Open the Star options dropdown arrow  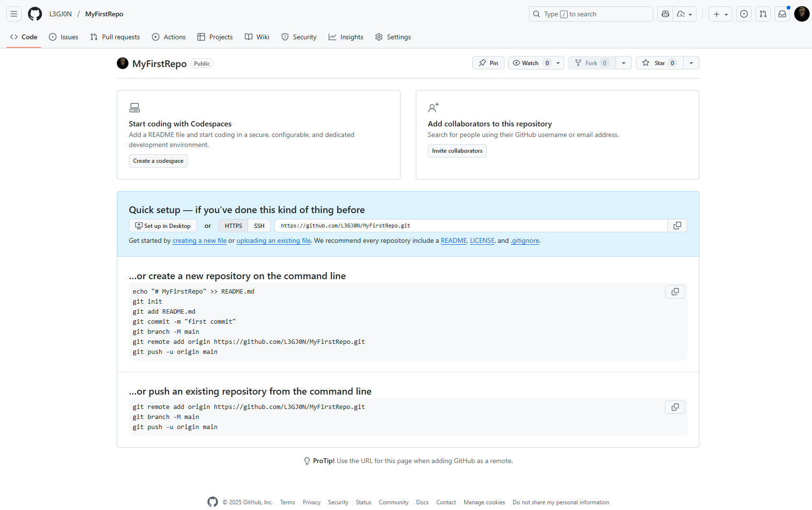coord(691,62)
